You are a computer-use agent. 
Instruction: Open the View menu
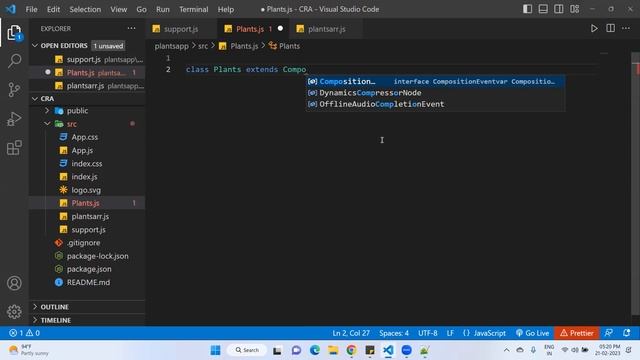[x=118, y=9]
